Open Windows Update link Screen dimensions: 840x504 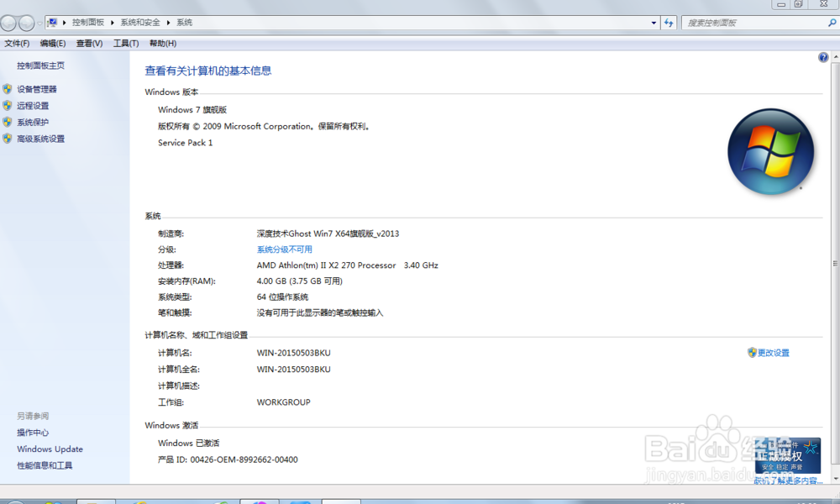click(x=50, y=449)
